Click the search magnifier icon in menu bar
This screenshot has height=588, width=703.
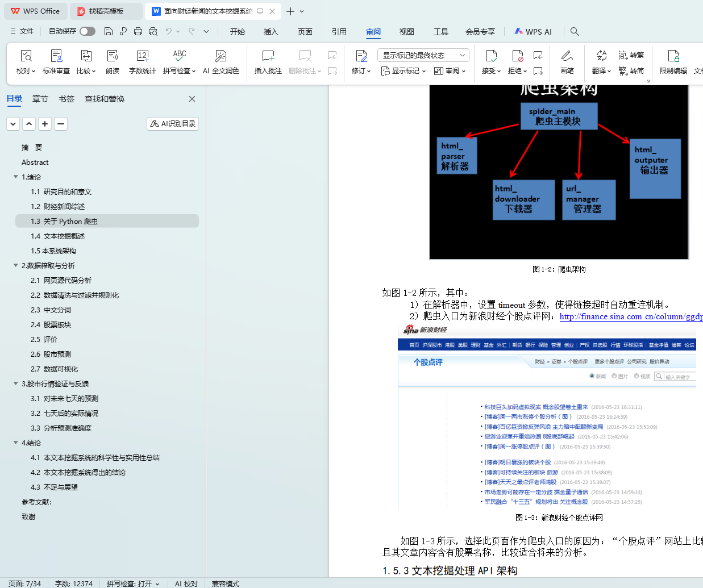click(575, 32)
